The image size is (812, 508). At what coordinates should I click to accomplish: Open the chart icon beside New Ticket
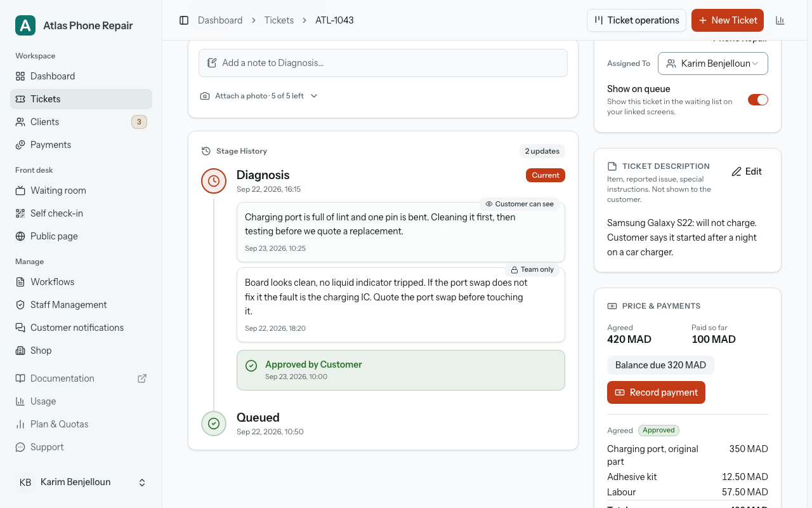(x=780, y=20)
